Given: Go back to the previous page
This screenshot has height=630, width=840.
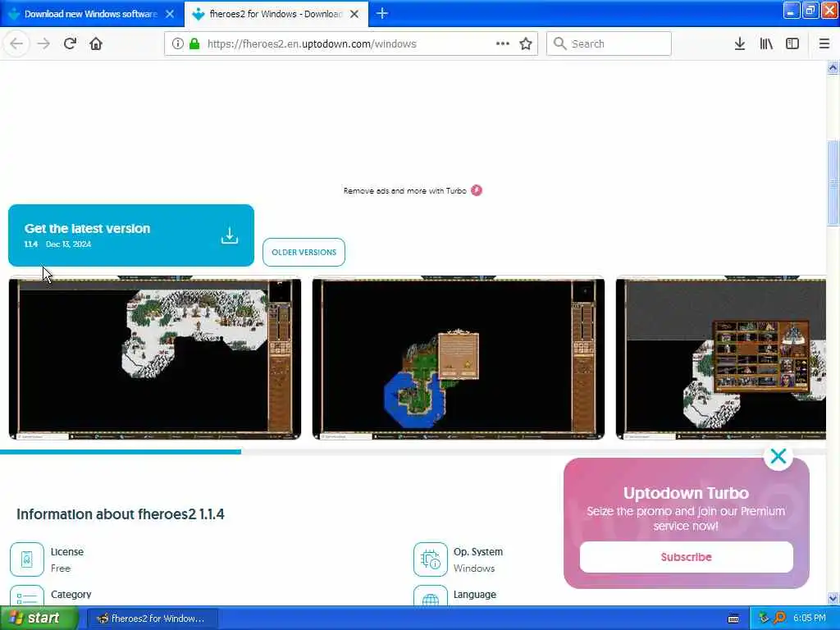Looking at the screenshot, I should [16, 43].
